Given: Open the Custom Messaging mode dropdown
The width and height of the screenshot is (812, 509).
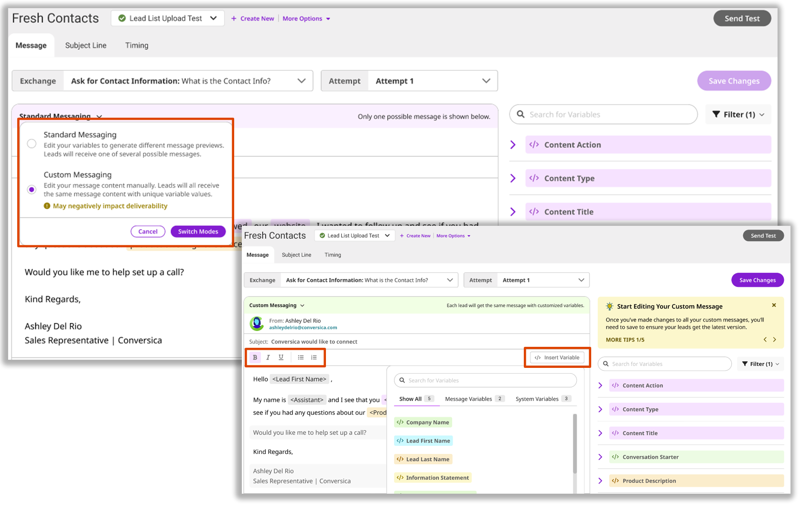Looking at the screenshot, I should pos(277,305).
